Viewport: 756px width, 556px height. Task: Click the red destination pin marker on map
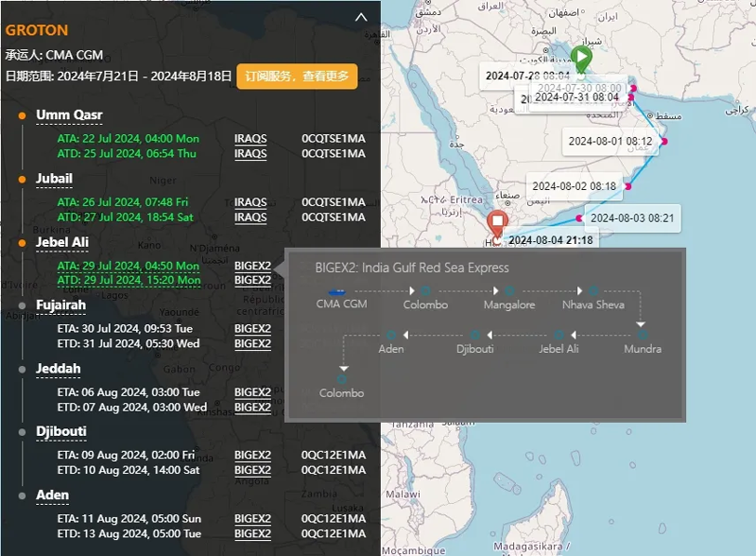[497, 223]
